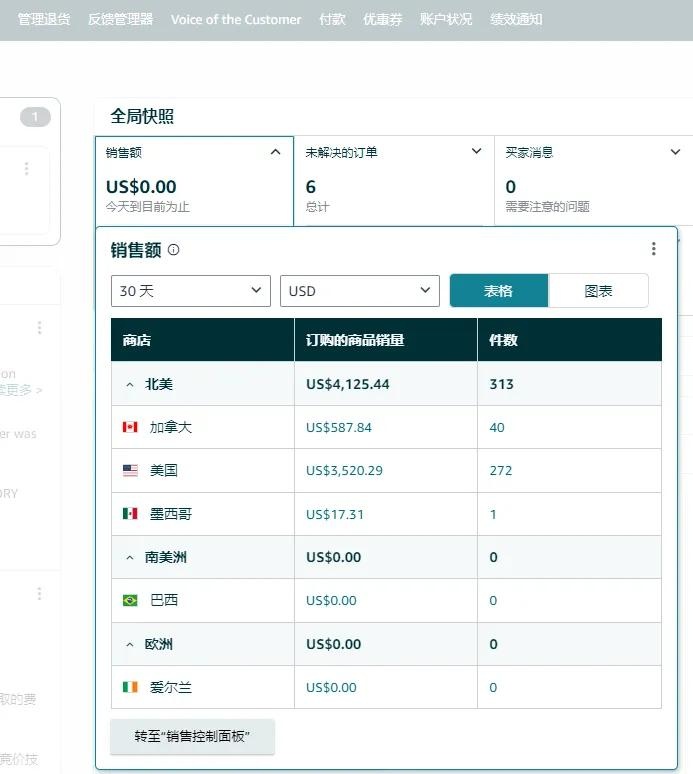The image size is (693, 774).
Task: Open Brazil sales US$0.00 link
Action: coord(331,601)
